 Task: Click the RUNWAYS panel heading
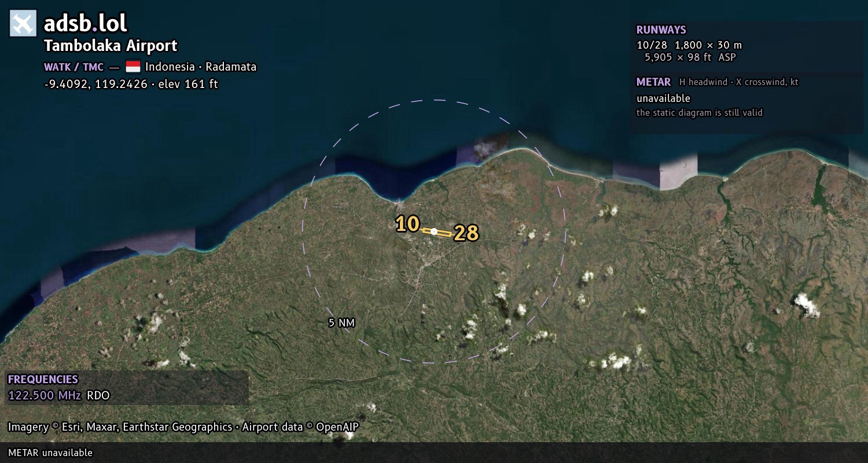(x=661, y=30)
